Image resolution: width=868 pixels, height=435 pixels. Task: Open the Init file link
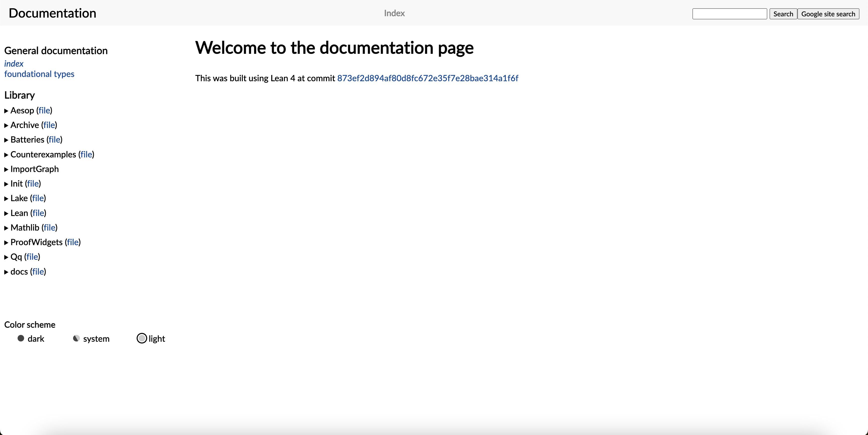(x=33, y=184)
